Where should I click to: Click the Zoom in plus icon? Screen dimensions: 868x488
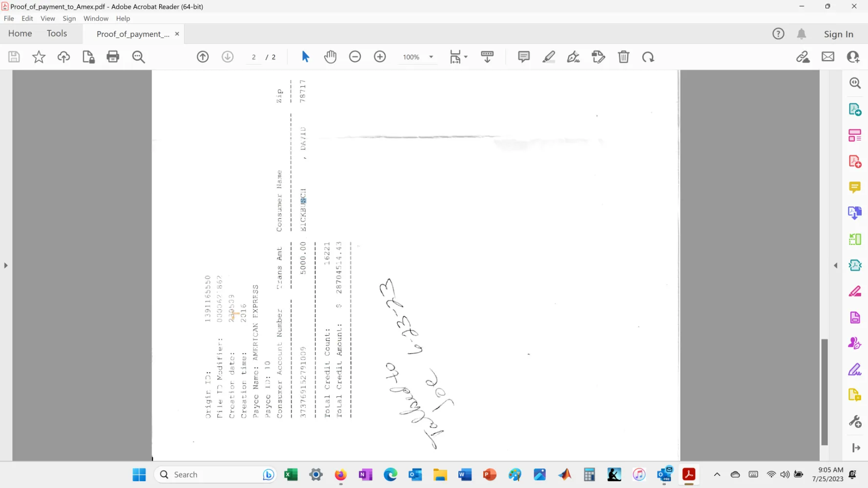tap(380, 57)
